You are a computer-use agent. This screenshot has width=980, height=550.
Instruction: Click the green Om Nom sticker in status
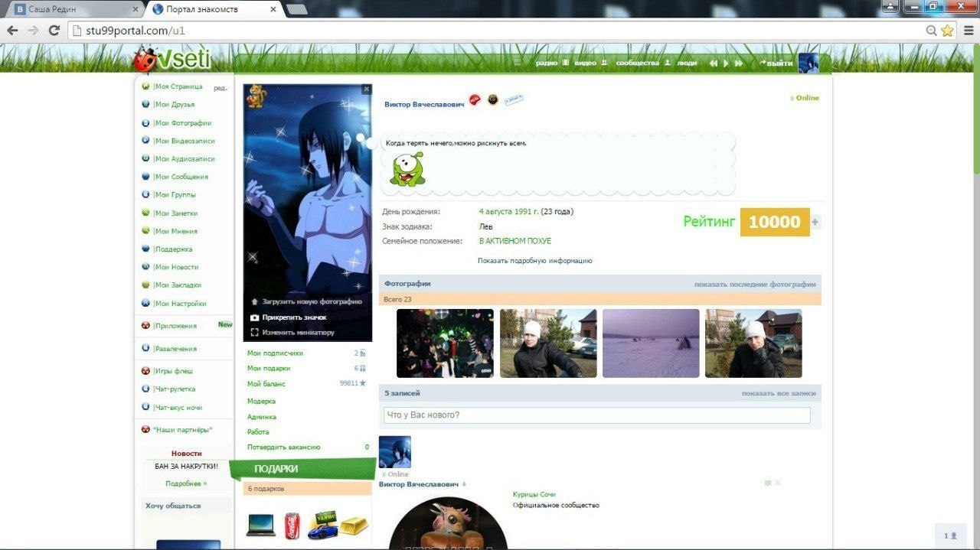[x=407, y=169]
